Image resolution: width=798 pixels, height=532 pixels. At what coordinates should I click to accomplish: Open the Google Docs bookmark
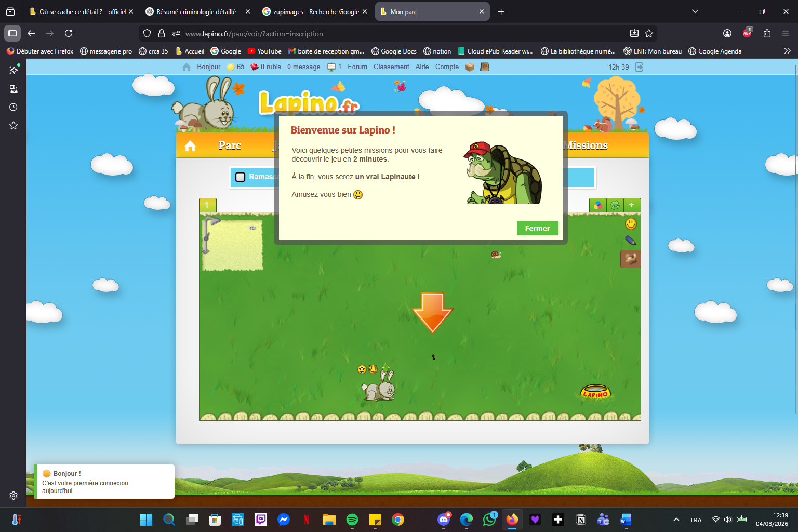tap(394, 51)
